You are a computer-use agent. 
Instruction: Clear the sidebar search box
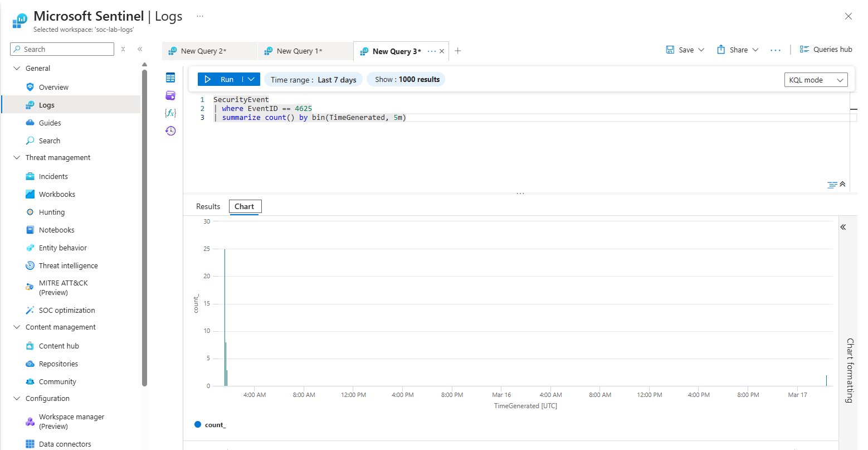pyautogui.click(x=123, y=49)
